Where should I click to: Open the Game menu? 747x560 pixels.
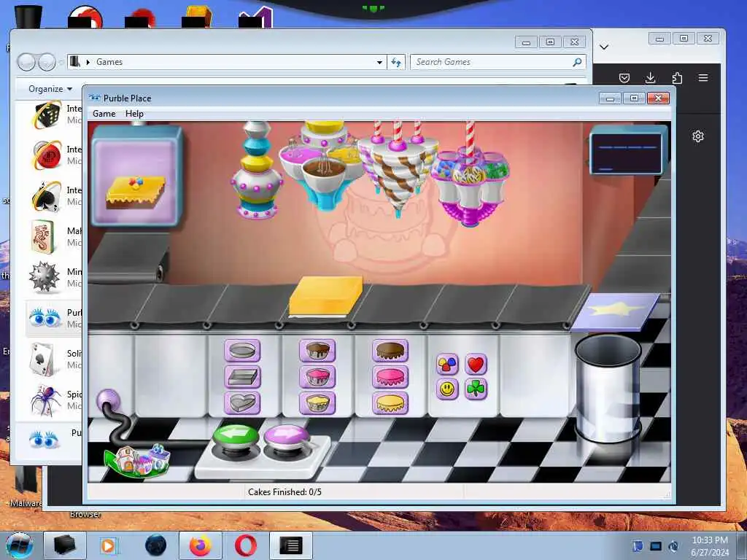tap(104, 113)
